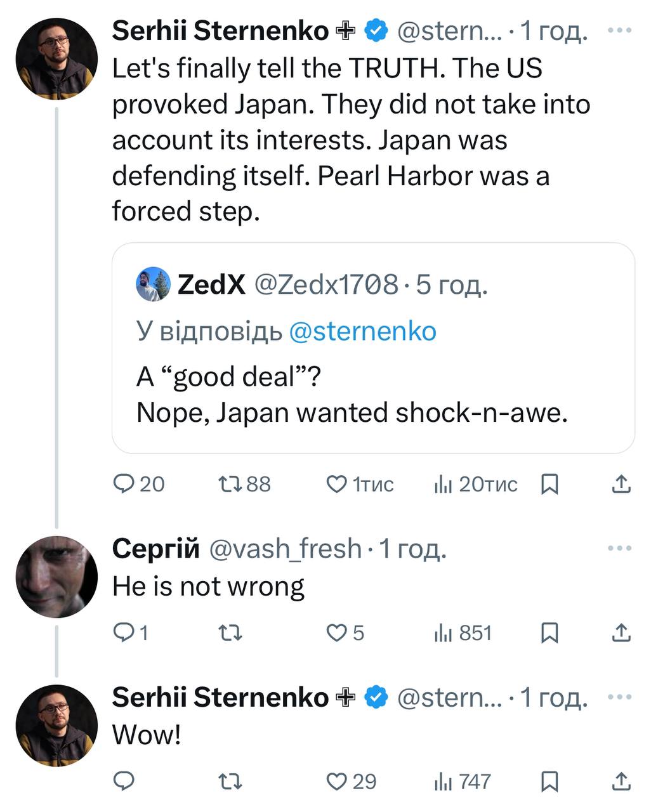Open Serhii Sternenko's top avatar

56,60
